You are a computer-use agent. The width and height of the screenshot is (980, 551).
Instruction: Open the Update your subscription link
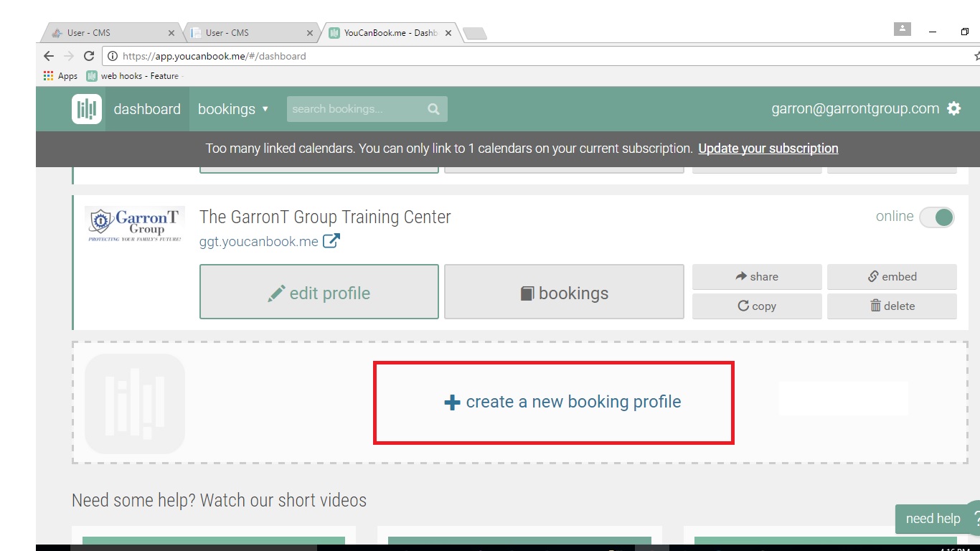click(768, 149)
